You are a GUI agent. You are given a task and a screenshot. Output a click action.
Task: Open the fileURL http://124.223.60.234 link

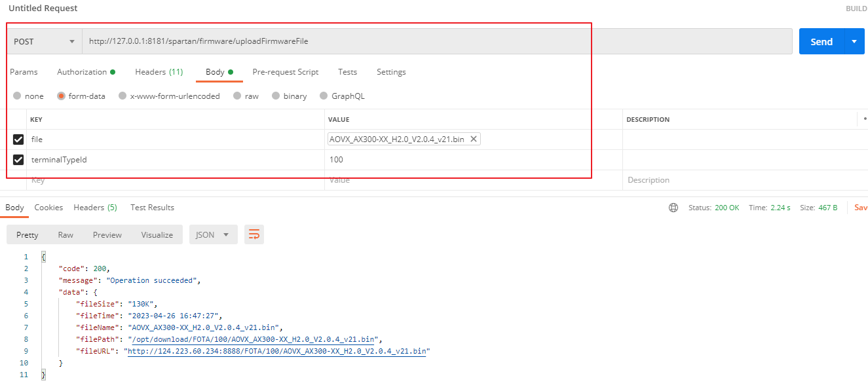tap(276, 351)
